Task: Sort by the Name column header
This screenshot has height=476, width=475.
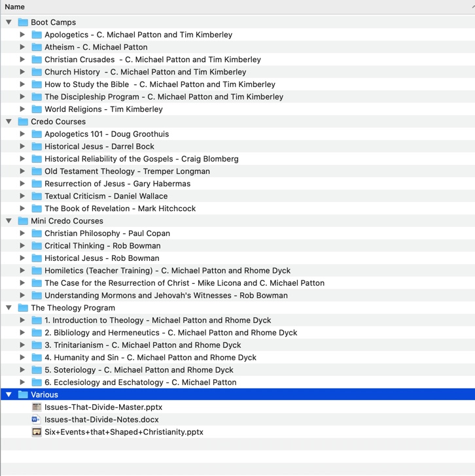Action: coord(237,7)
